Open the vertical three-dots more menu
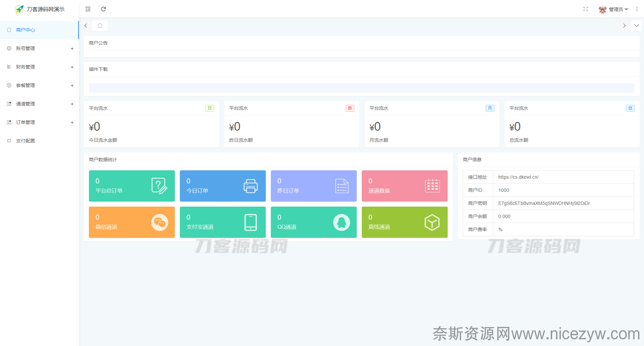 point(637,9)
